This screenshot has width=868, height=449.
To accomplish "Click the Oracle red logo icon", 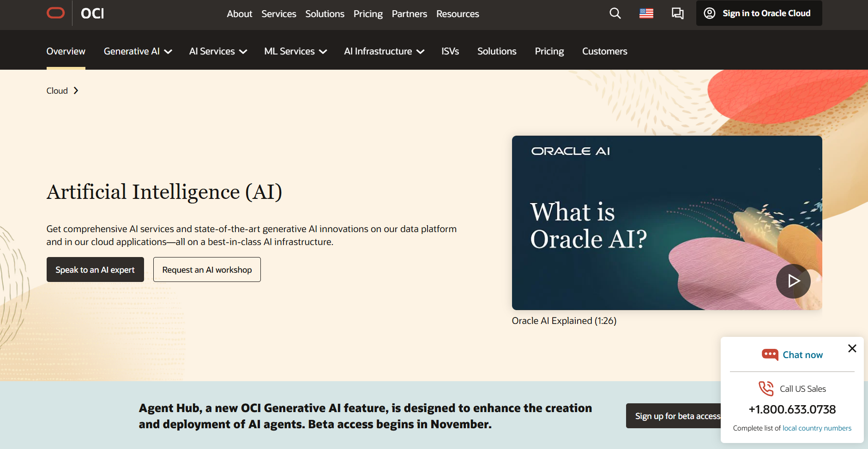I will (x=55, y=13).
